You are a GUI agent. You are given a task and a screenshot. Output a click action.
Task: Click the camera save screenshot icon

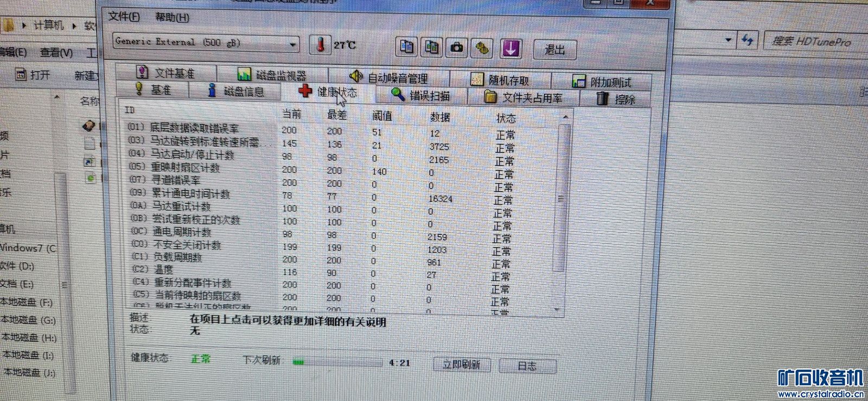[x=457, y=48]
